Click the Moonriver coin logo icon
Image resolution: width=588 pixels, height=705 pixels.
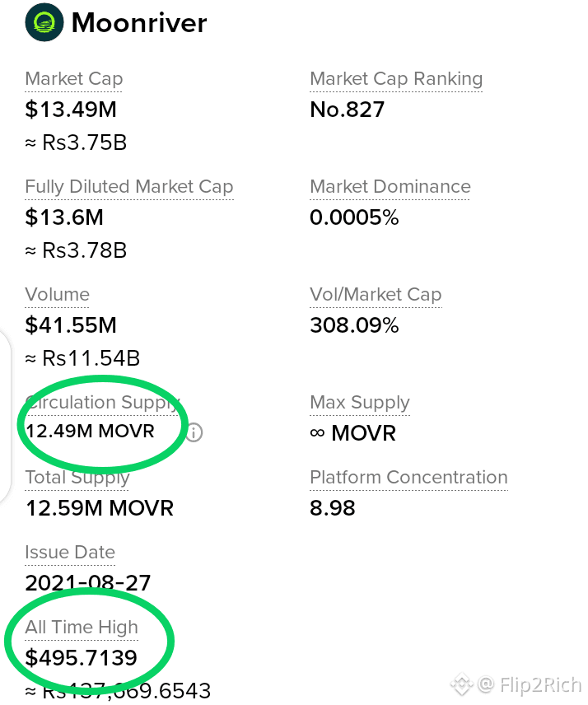[44, 22]
